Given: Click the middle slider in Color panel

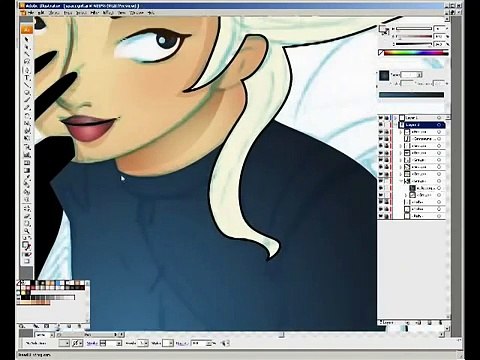Looking at the screenshot, I should point(414,36).
